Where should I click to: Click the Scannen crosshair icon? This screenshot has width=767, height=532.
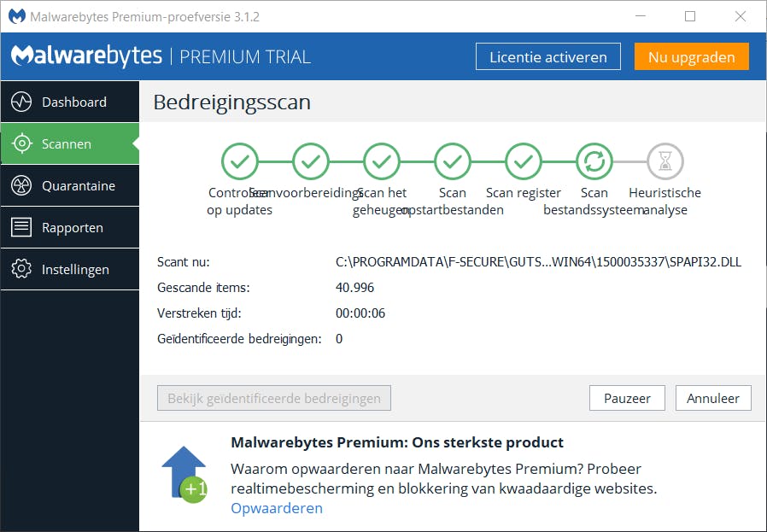[21, 144]
